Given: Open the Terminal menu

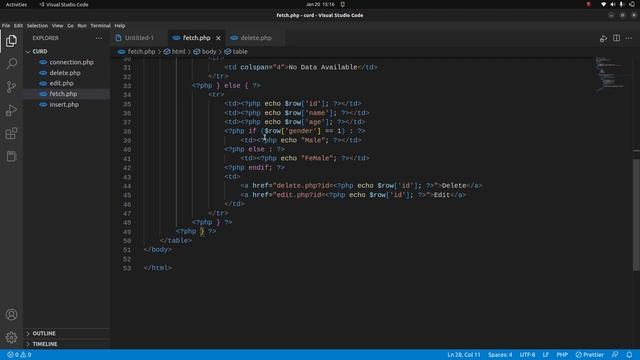Looking at the screenshot, I should (x=100, y=25).
